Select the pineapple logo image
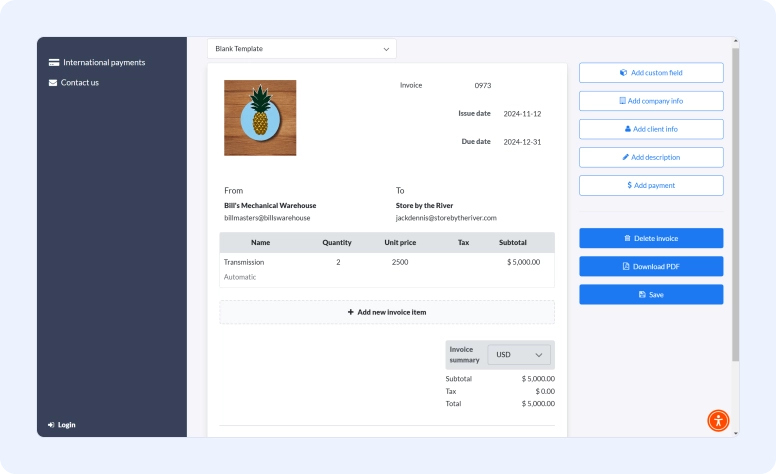The width and height of the screenshot is (776, 474). point(260,117)
